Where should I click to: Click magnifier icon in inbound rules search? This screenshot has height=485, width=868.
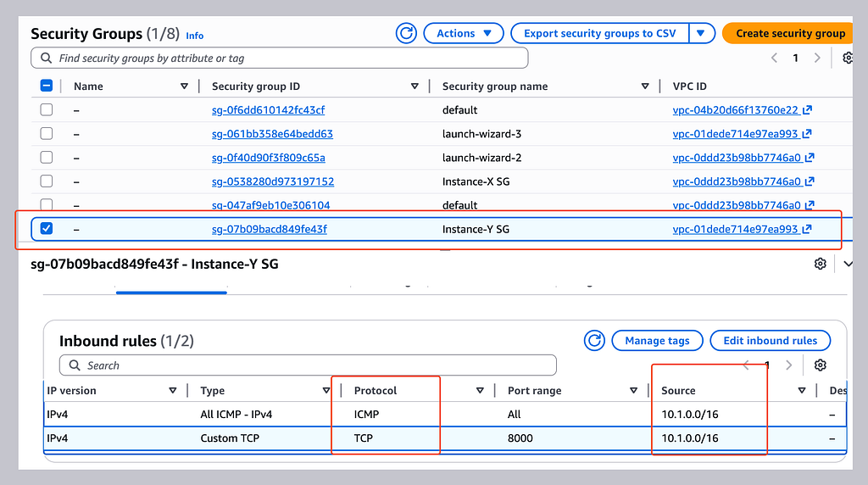[75, 365]
